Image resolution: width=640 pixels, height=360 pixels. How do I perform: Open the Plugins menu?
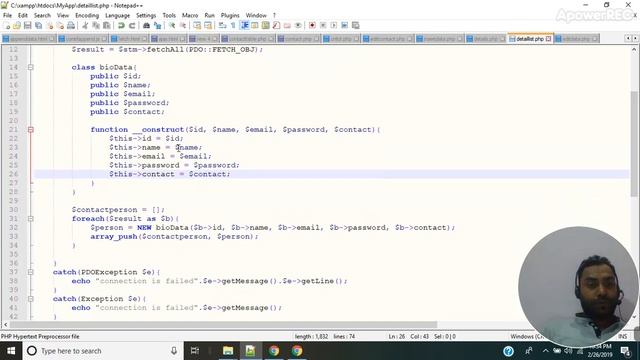[x=230, y=15]
